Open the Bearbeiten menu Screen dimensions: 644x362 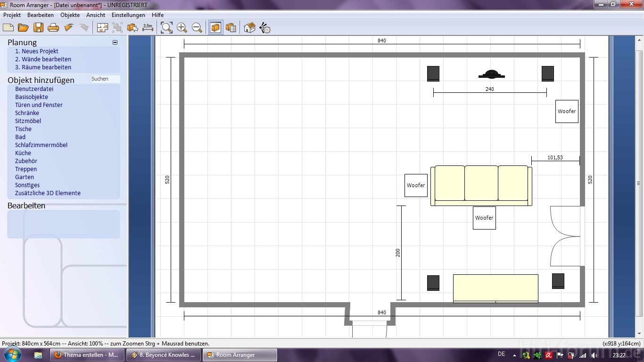coord(41,15)
